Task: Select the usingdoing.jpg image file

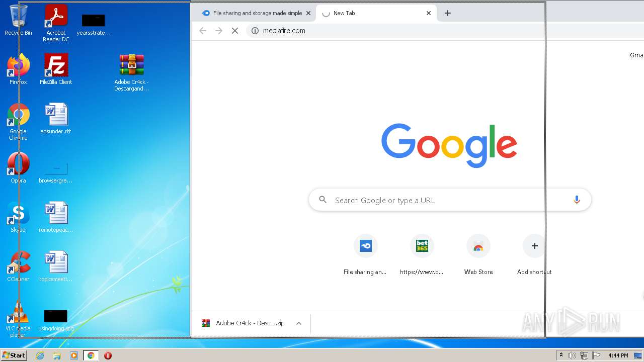Action: (56, 320)
